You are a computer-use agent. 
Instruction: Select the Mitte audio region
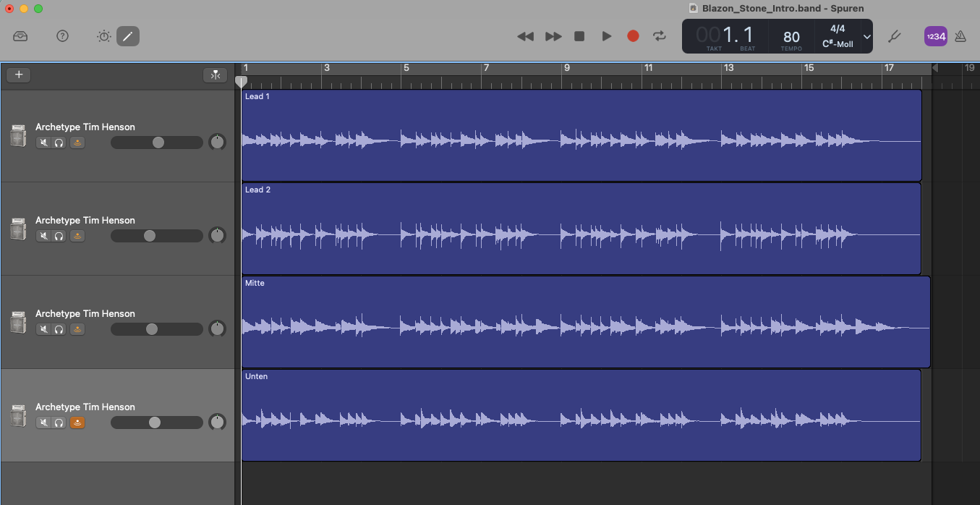click(586, 322)
